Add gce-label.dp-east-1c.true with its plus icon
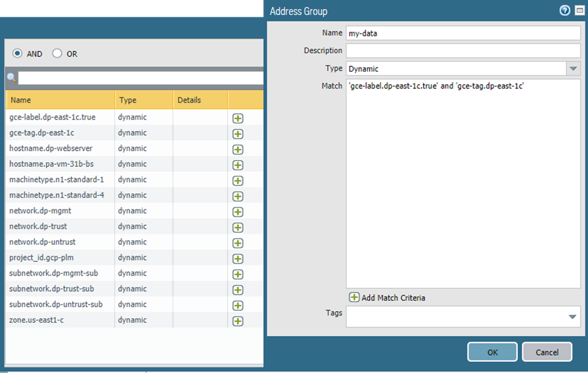The image size is (588, 373). click(238, 118)
